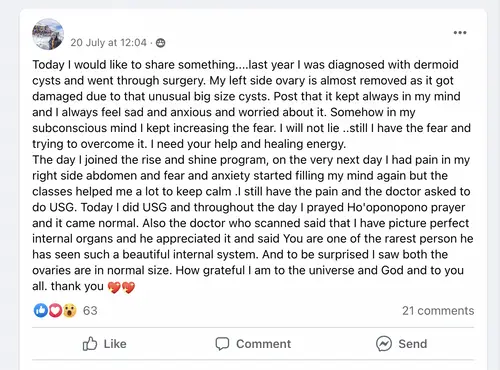Screen dimensions: 500x370
Task: Click the audience privacy icon beside timestamp
Action: pos(161,43)
